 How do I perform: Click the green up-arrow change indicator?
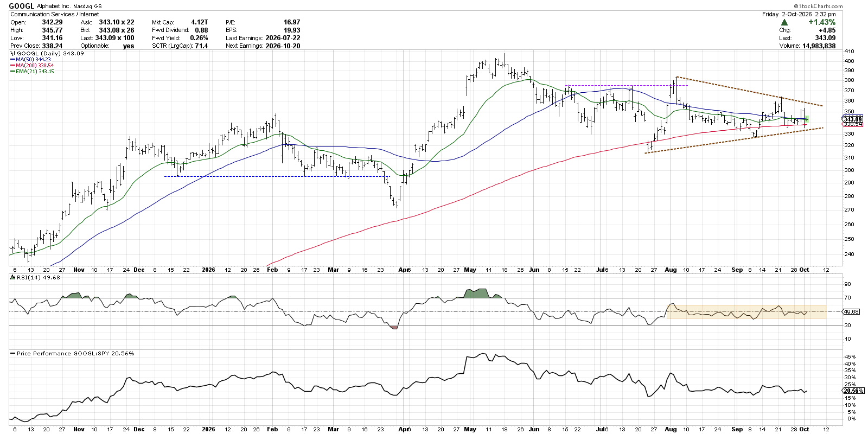click(x=784, y=22)
